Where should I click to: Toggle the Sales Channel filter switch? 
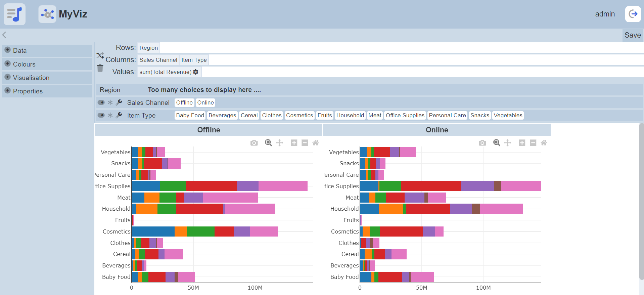(x=101, y=102)
